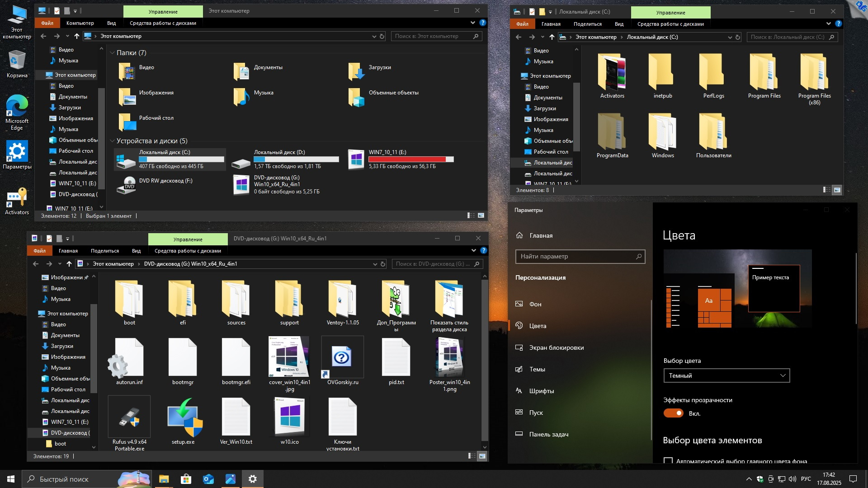868x488 pixels.
Task: Open Rufus v4.9 x64 Portable.exe file
Action: point(129,417)
